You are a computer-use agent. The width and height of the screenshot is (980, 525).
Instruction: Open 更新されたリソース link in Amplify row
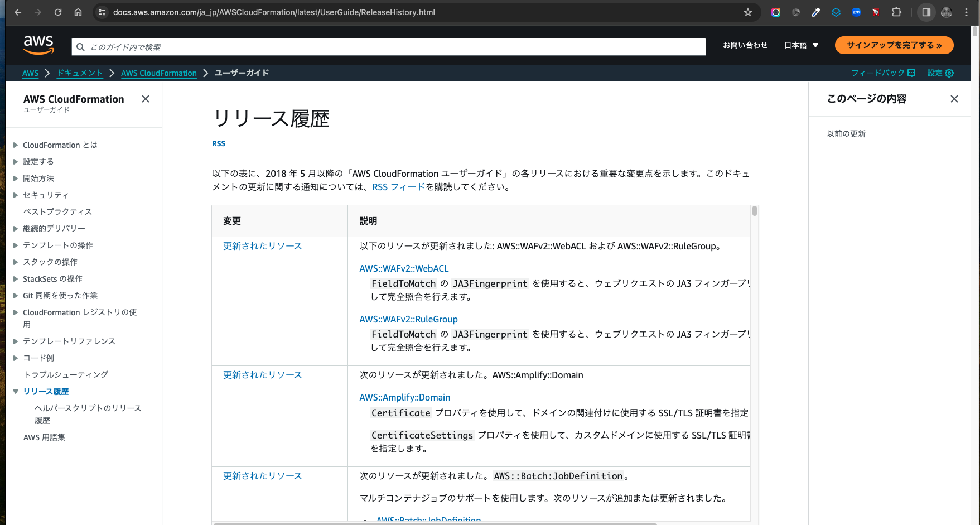pyautogui.click(x=262, y=375)
